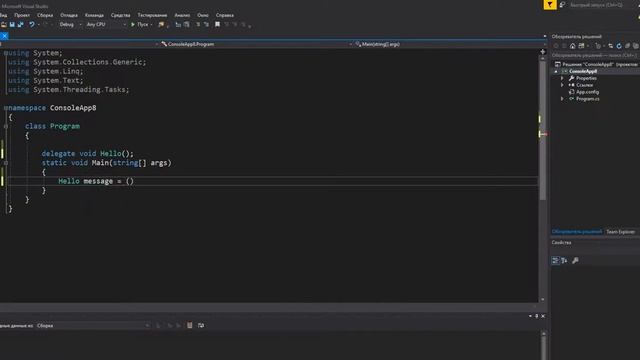Click the Home icon in Solution Explorer
Viewport: 640px width, 360px height.
(573, 46)
